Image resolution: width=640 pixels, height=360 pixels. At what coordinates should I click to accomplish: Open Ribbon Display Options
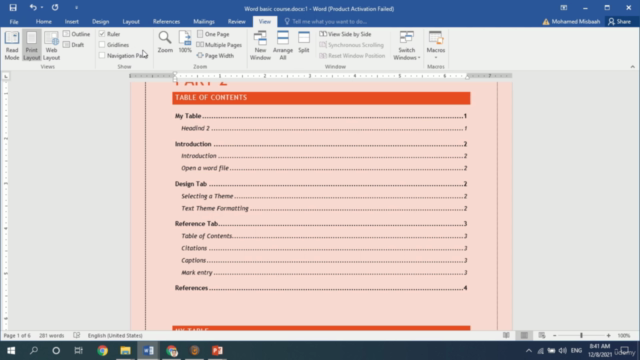click(564, 8)
